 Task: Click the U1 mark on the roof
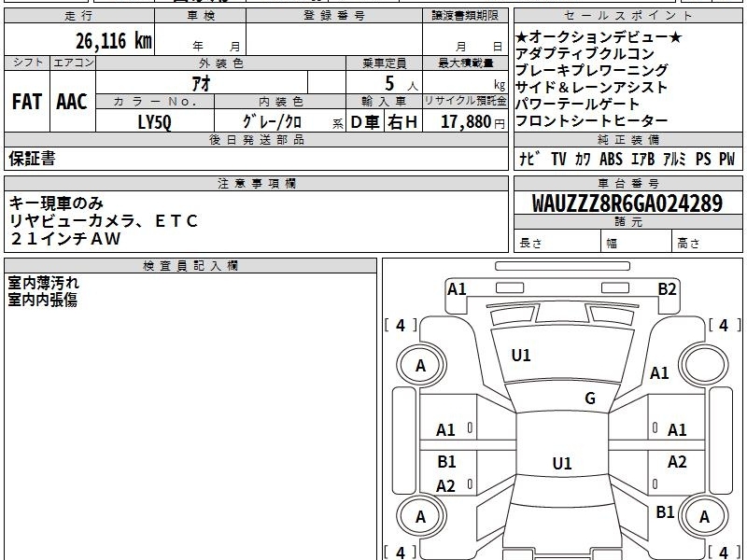pyautogui.click(x=562, y=463)
